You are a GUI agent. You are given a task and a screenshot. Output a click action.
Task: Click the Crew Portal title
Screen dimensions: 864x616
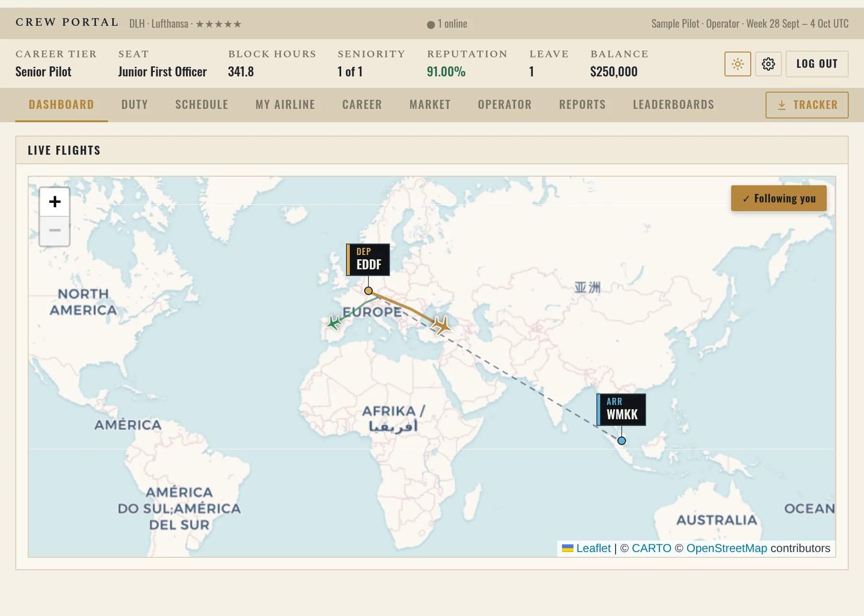coord(67,22)
